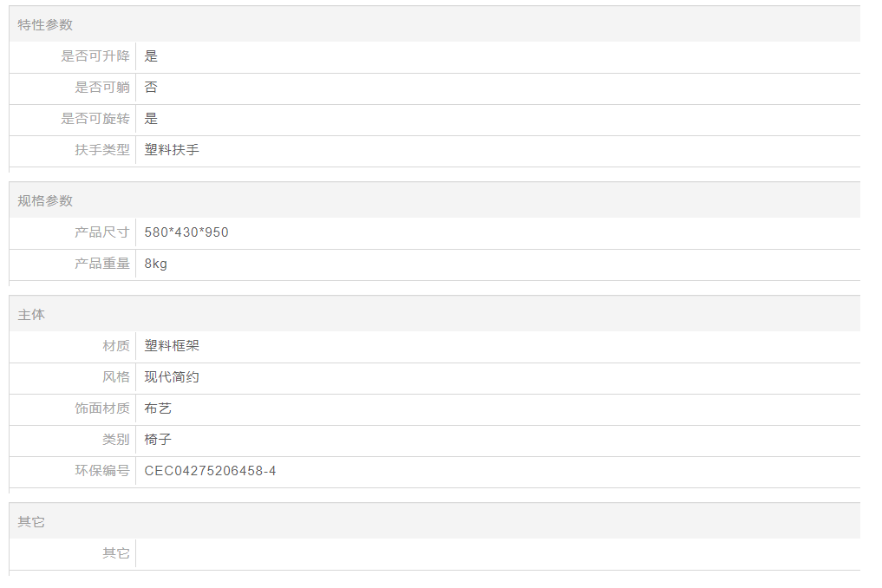This screenshot has width=882, height=588.
Task: Select the 是否可旋转 row label
Action: [x=95, y=119]
